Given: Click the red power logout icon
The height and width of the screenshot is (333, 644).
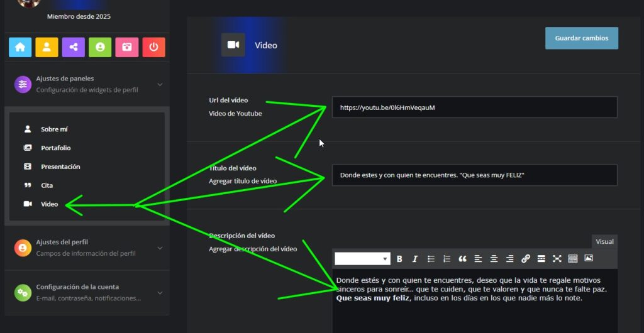Looking at the screenshot, I should (153, 47).
